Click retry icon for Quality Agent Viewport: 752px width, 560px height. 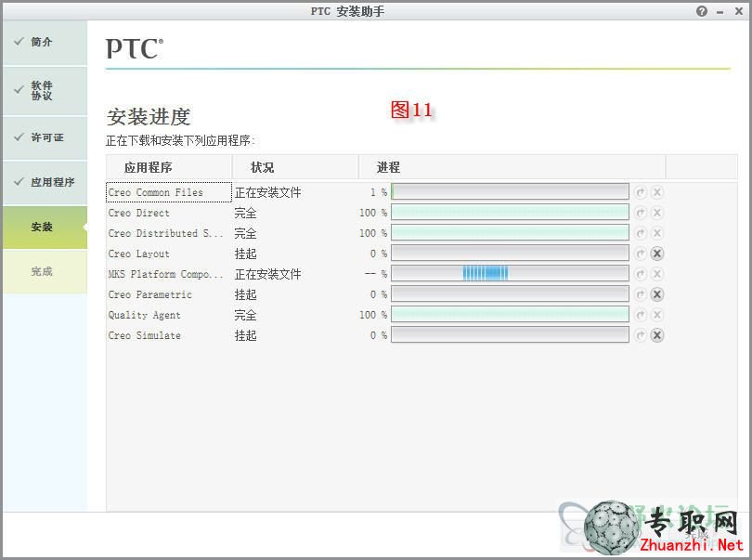coord(641,315)
